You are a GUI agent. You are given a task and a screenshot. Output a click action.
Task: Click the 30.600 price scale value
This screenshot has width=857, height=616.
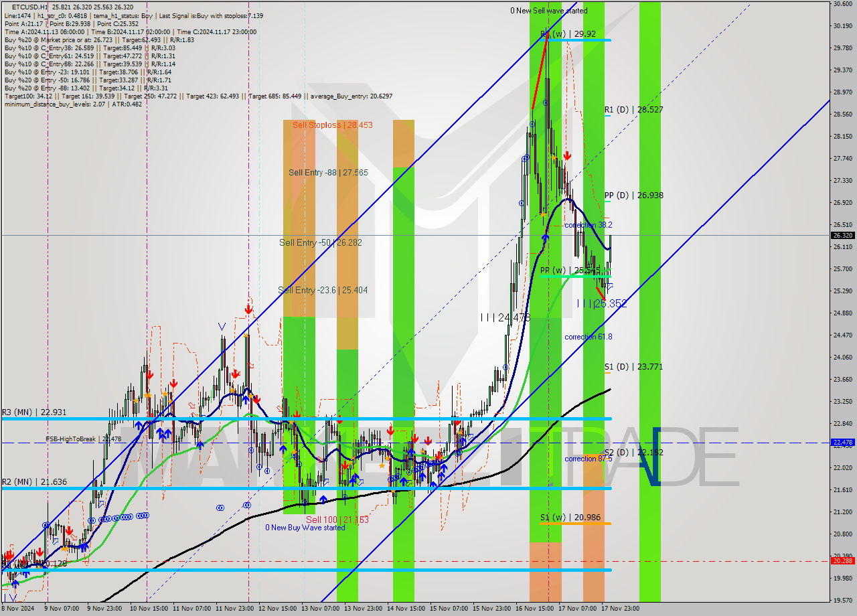842,4
